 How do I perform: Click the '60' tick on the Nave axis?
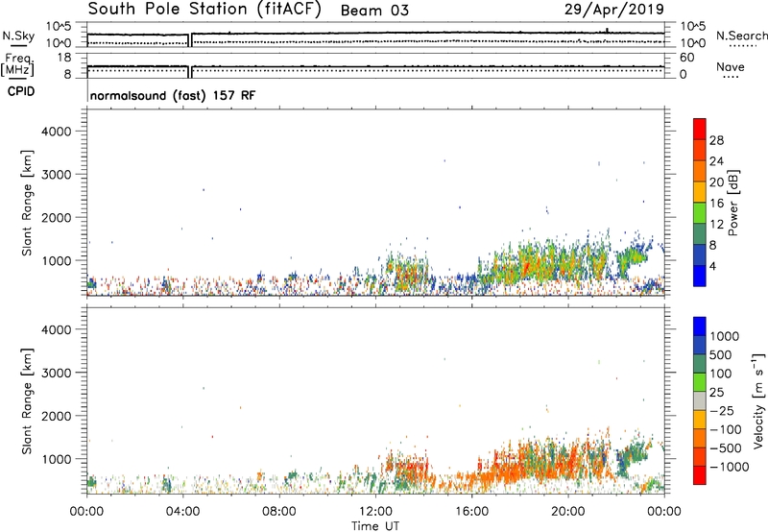[686, 58]
